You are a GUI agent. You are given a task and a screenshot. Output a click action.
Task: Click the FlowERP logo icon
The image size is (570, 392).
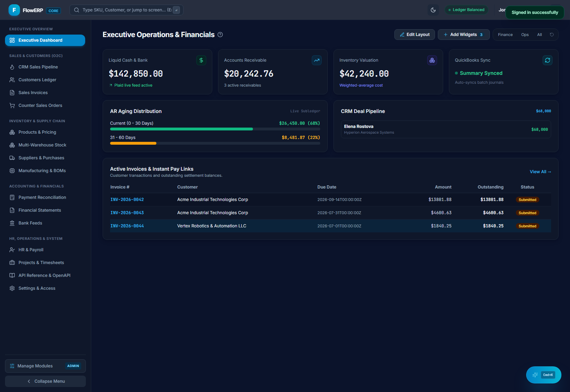(14, 10)
